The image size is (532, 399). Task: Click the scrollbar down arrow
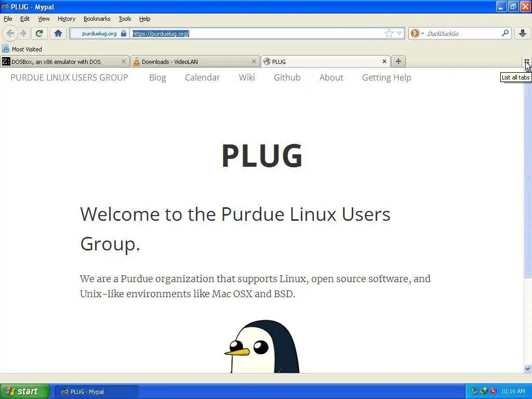(x=527, y=369)
